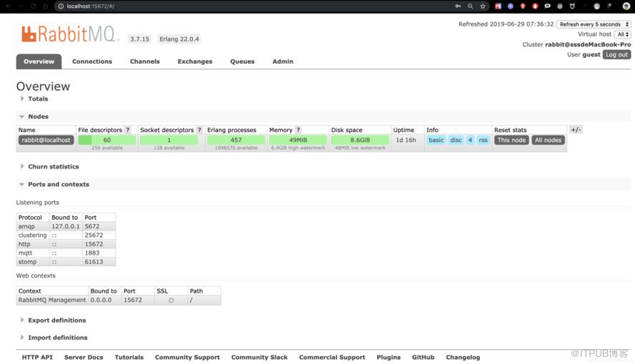Click the Socket descriptors bar showing 1

tap(169, 140)
